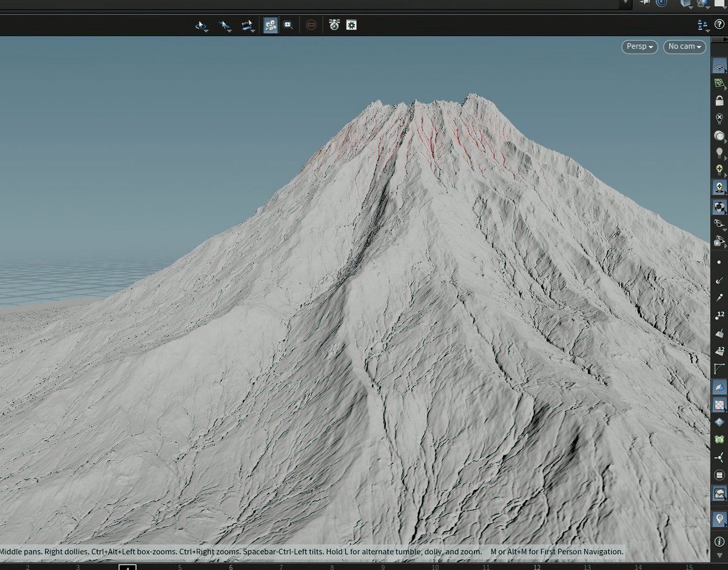Enable point trails display icon
Viewport: 728px width, 570px height.
(719, 297)
